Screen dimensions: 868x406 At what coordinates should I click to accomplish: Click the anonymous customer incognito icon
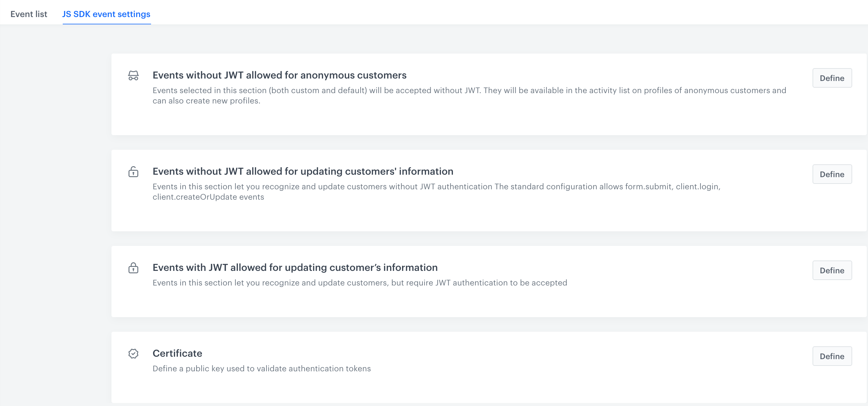pos(133,75)
